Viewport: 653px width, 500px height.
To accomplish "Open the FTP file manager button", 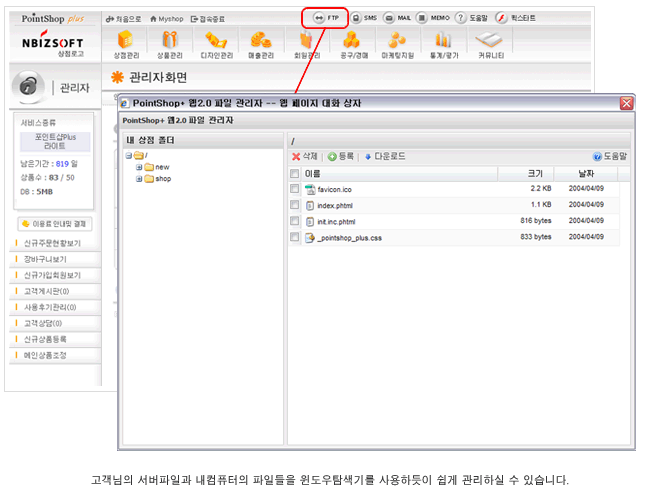I will 326,18.
